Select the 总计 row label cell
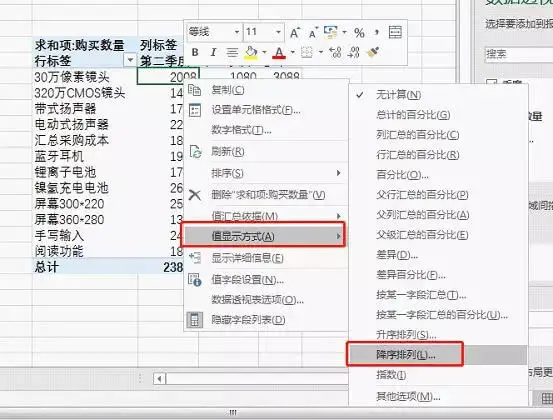Screen dimensions: 553x420 point(85,267)
